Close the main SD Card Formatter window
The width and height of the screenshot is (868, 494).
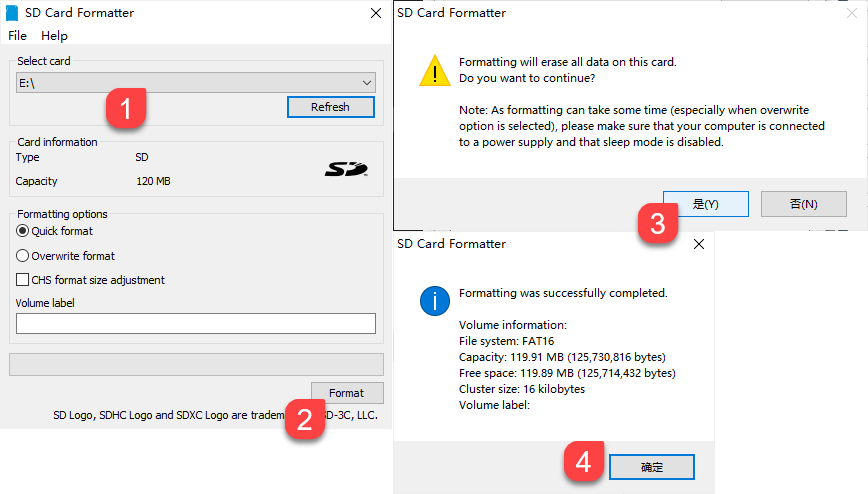coord(376,13)
